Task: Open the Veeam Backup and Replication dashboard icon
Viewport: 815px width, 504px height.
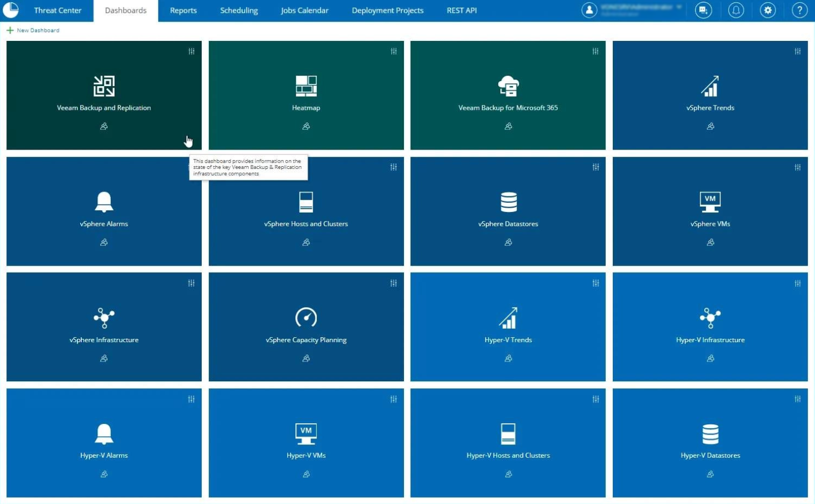Action: [104, 86]
